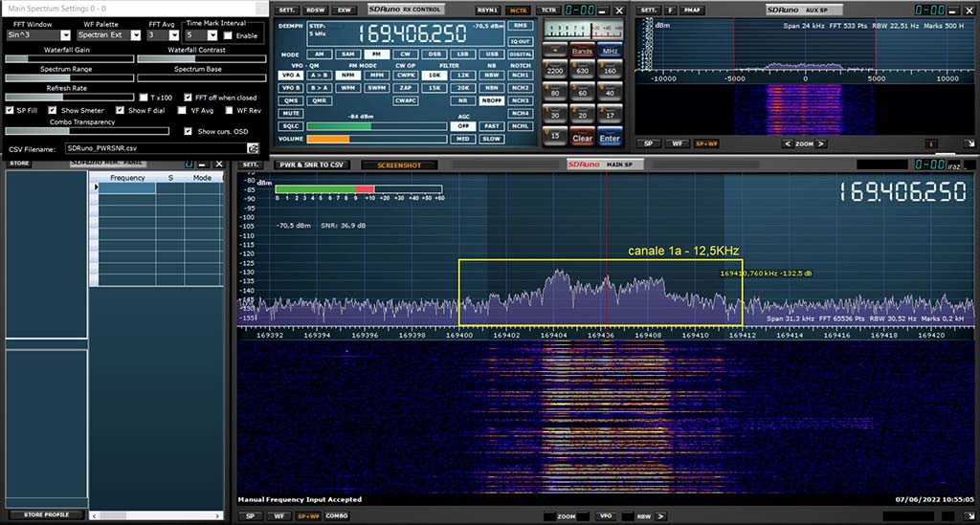Click band preset key 160
Screen dimensions: 980x525
coord(610,69)
